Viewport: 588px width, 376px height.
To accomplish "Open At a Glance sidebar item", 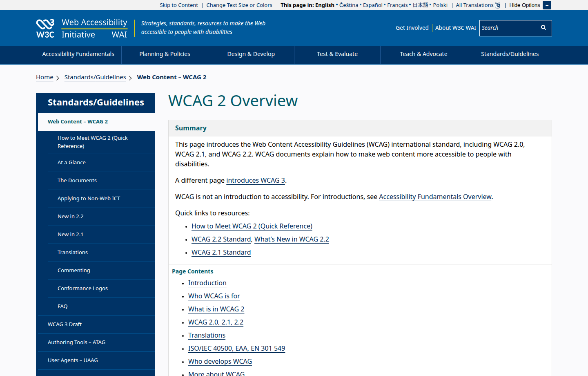I will tap(101, 163).
